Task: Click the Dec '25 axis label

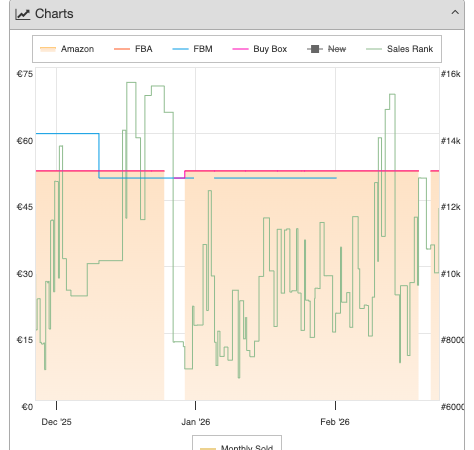Action: click(x=56, y=422)
